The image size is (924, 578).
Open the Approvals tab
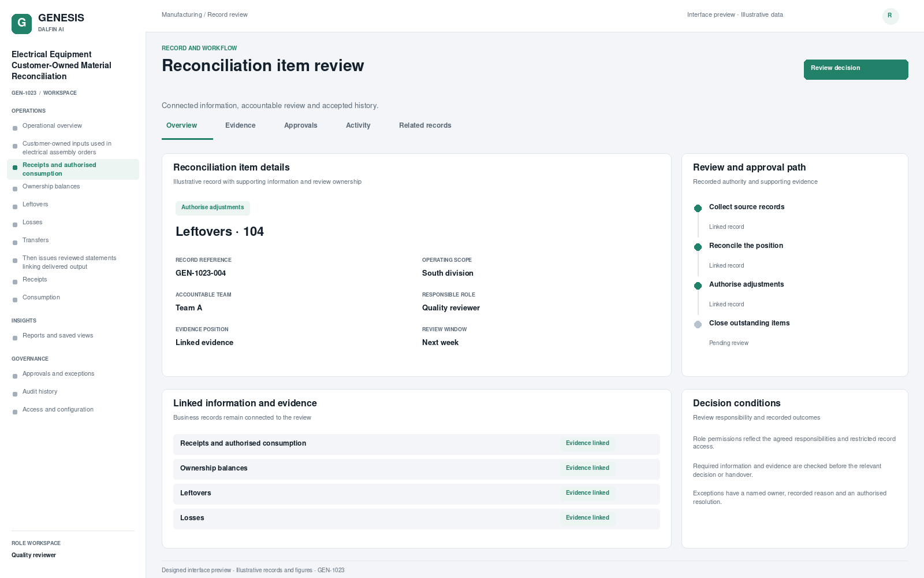point(300,125)
